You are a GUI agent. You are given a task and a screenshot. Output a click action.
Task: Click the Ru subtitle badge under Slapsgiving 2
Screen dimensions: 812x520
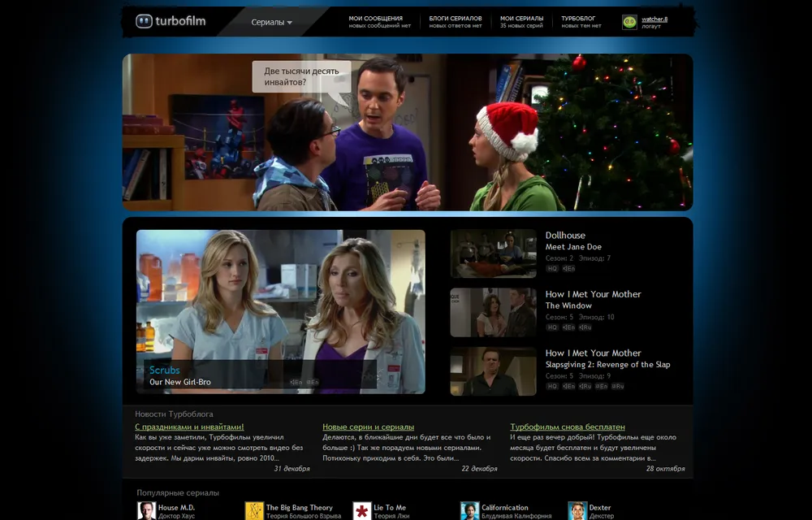[x=618, y=387]
